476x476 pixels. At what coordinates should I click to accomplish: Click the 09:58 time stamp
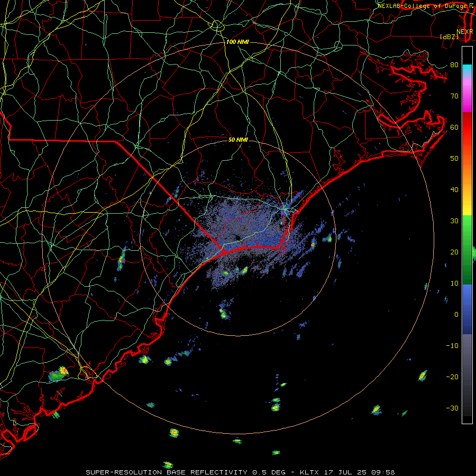382,472
